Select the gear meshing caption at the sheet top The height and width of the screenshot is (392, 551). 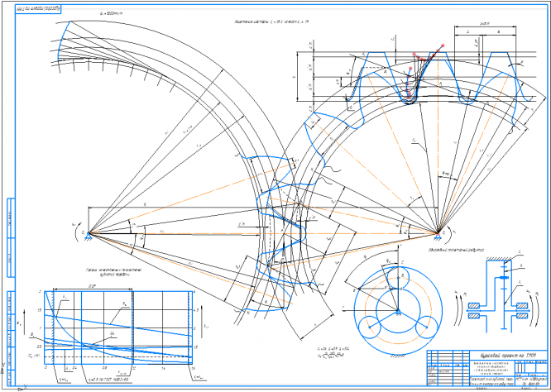tap(271, 22)
